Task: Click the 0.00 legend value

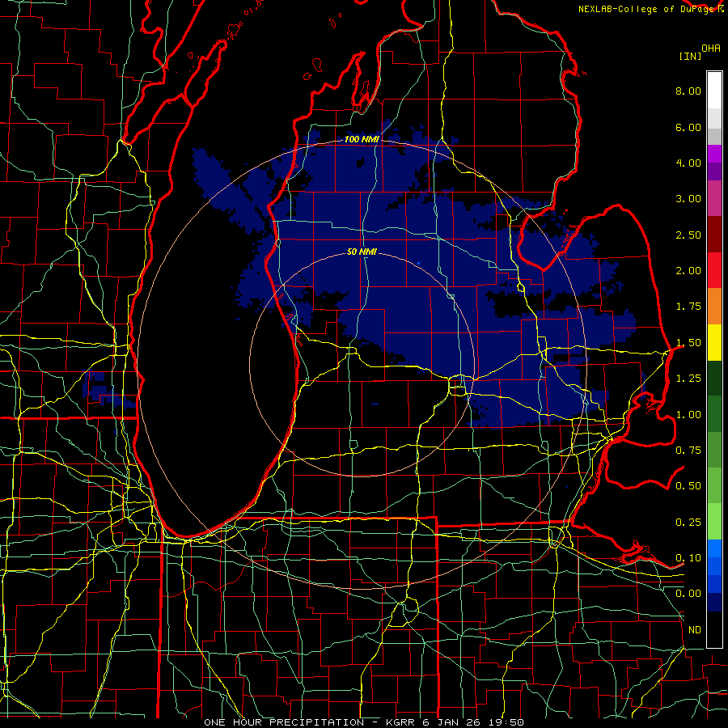Action: pyautogui.click(x=688, y=594)
